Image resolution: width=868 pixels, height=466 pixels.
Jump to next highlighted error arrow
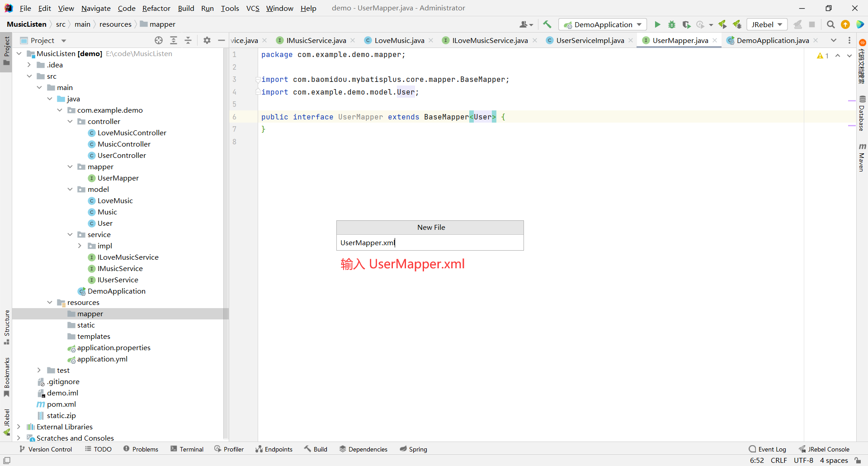(849, 56)
